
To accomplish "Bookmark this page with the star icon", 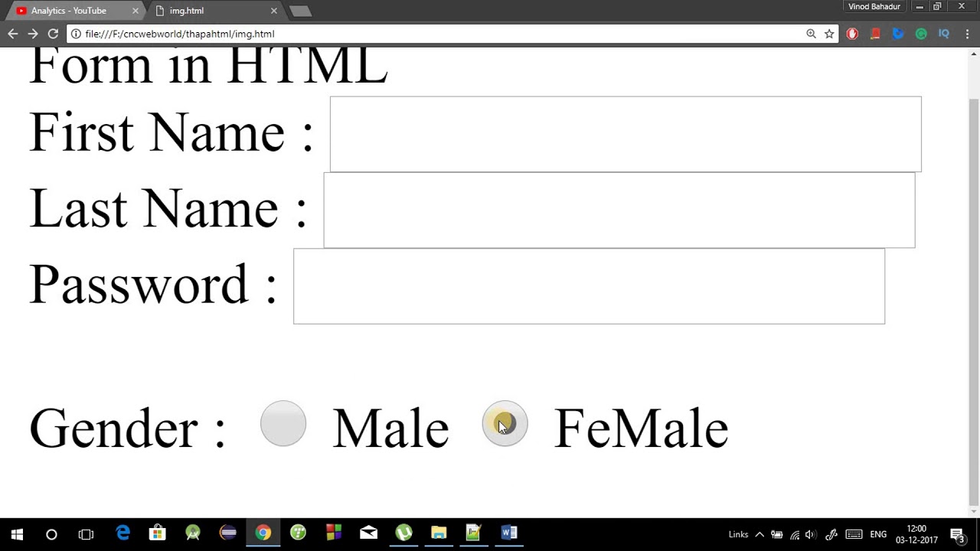I will (x=829, y=34).
